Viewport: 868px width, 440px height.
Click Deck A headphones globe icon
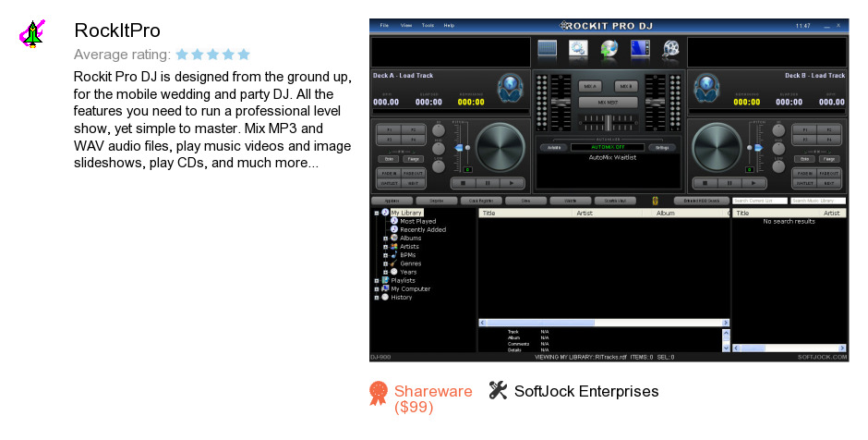[x=510, y=88]
